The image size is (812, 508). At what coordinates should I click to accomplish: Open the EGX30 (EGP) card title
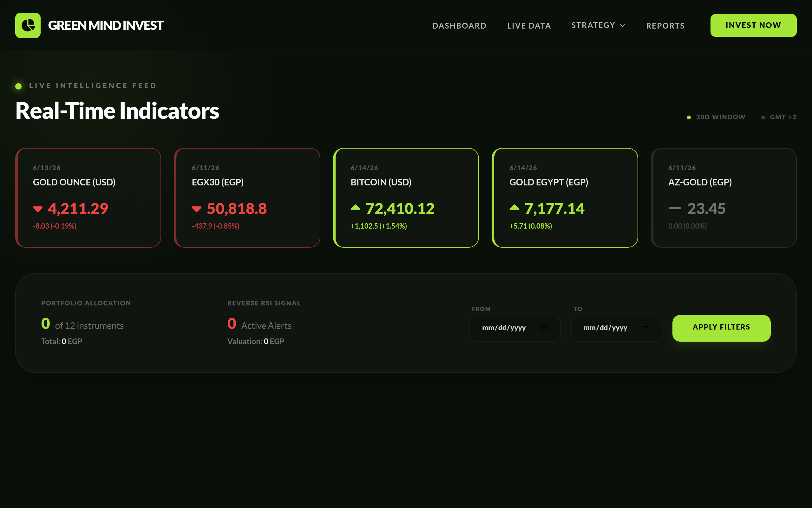(218, 182)
